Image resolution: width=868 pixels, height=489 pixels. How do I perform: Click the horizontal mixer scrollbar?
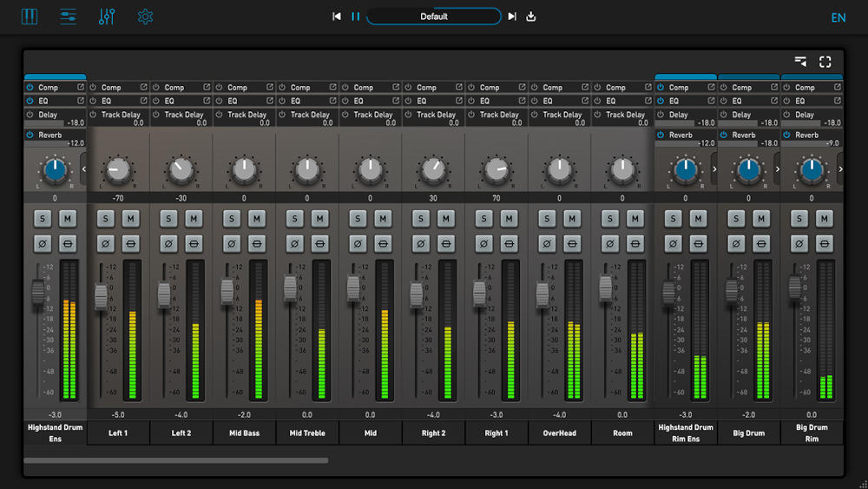(176, 460)
